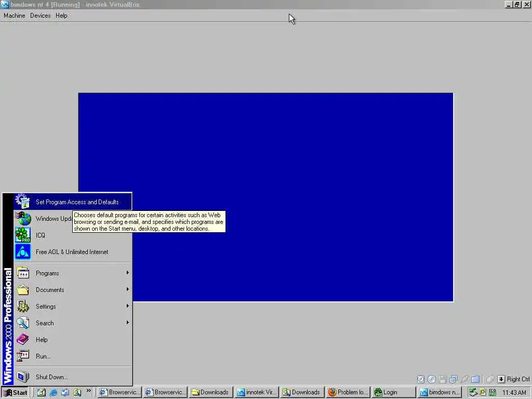Click the ICQ Pro flower icon
Viewport: 532px width, 399px height.
tap(23, 235)
